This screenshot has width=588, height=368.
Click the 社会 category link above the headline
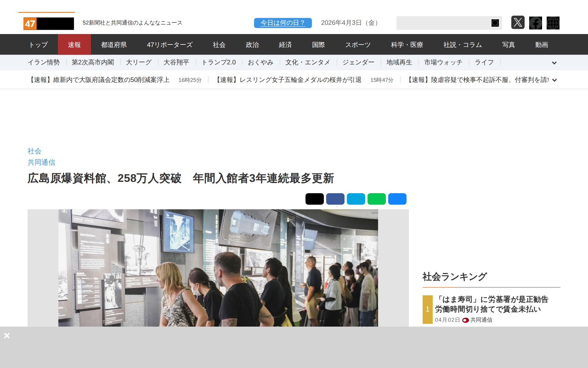pos(34,151)
